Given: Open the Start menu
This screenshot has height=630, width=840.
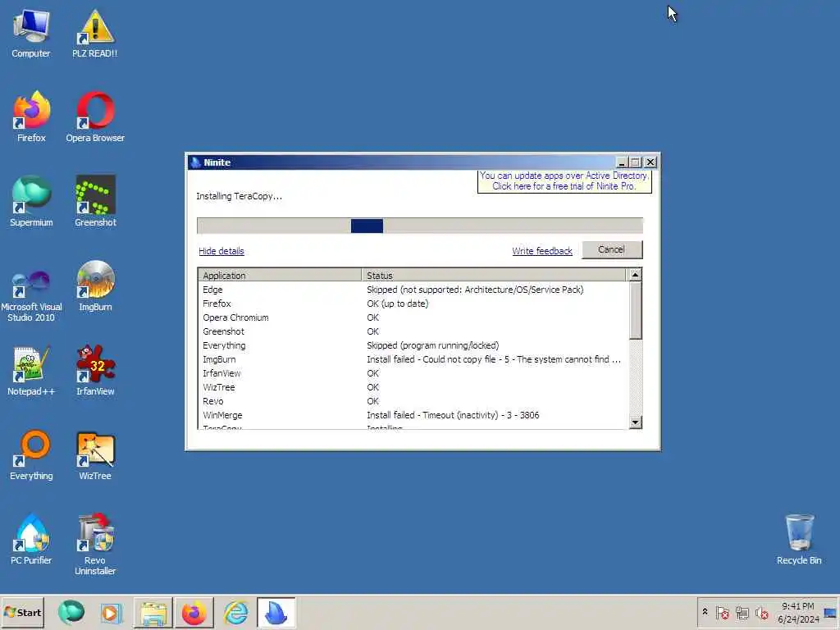Looking at the screenshot, I should click(x=22, y=612).
